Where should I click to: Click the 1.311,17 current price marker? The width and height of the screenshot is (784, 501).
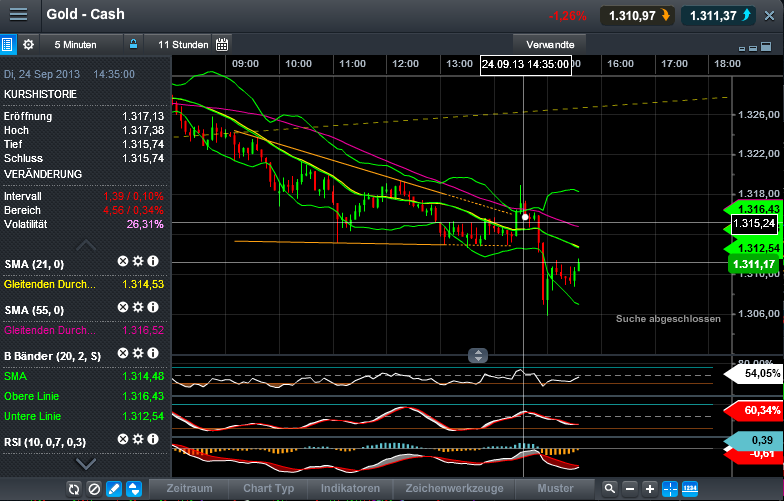tap(754, 264)
